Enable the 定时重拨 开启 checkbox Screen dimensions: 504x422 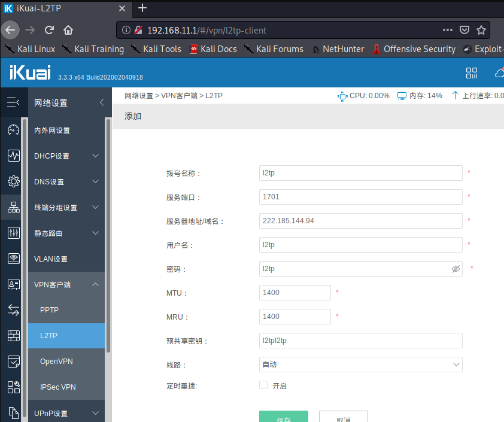(263, 385)
